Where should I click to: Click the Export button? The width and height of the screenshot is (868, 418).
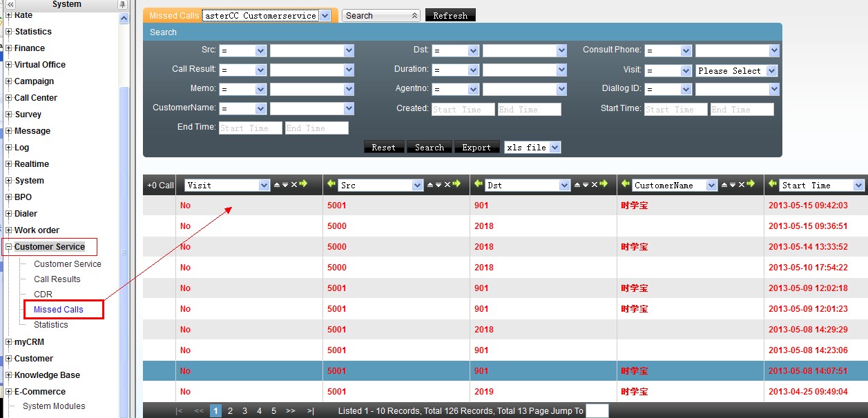[476, 148]
